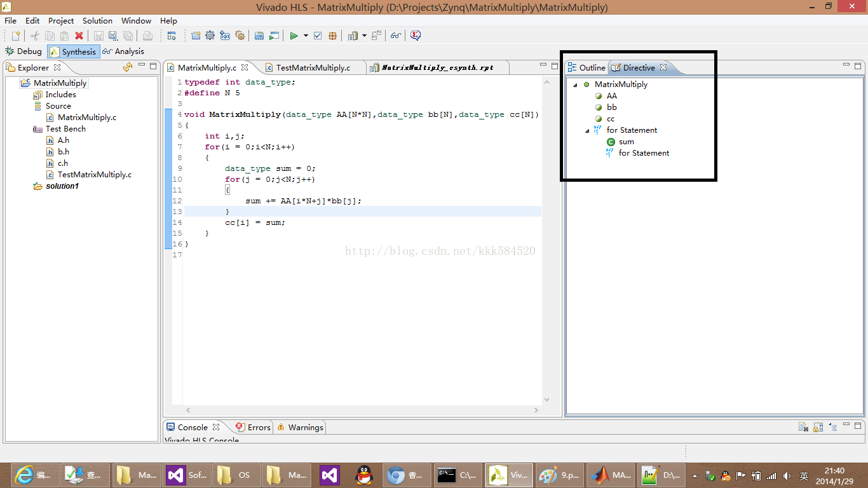Click the red speech bubble toolbar icon
868x488 pixels.
click(x=416, y=36)
